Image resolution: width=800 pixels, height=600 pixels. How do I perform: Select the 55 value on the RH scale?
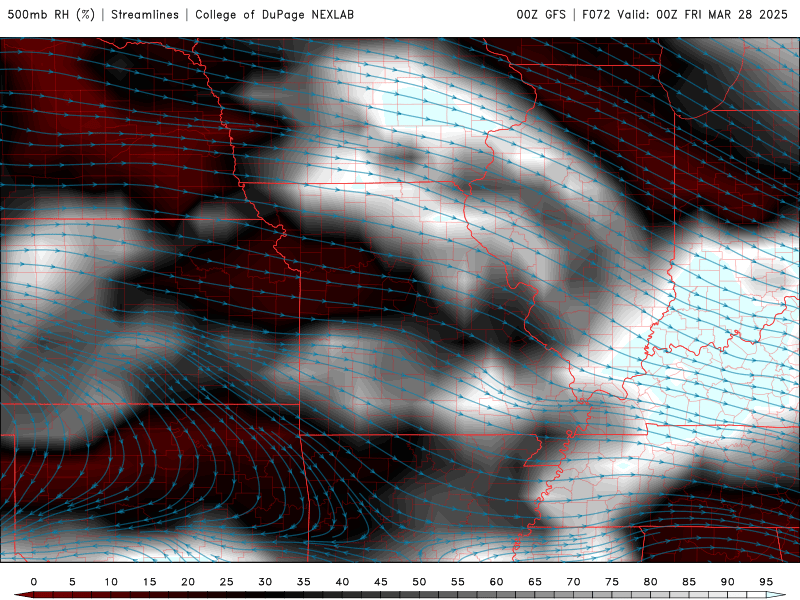[x=458, y=582]
